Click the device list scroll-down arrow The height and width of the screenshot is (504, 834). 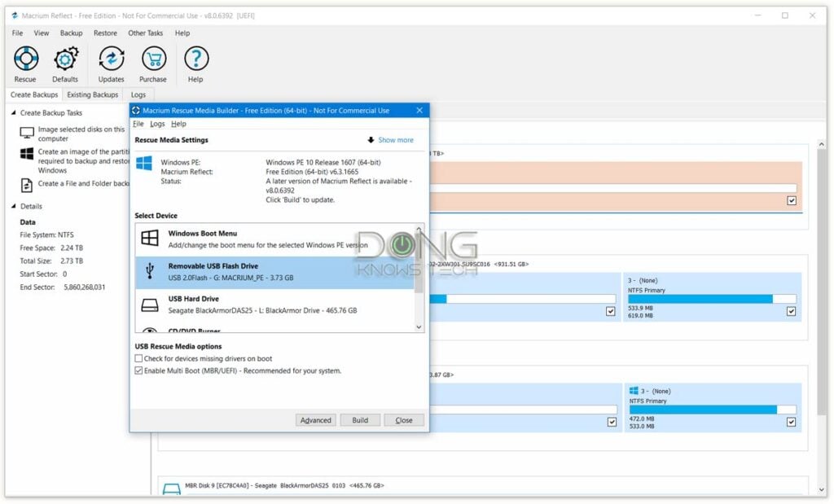pyautogui.click(x=419, y=327)
